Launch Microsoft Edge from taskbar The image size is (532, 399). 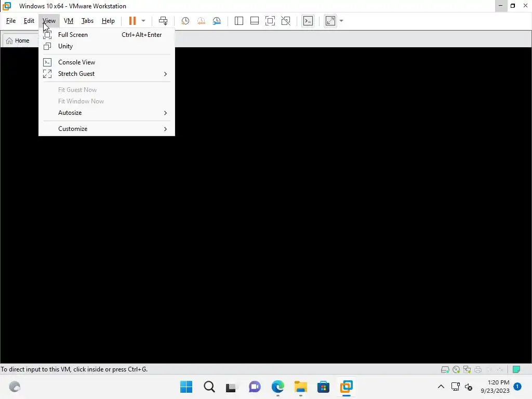point(277,387)
